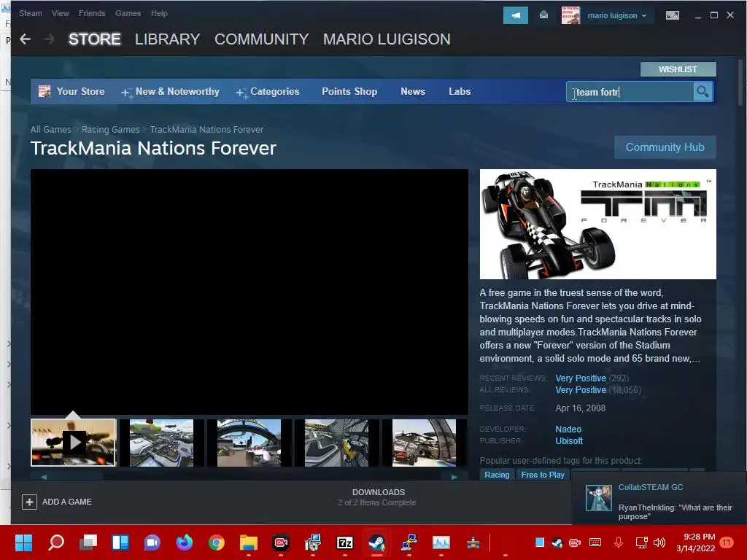Click the plus icon next to ADD A GAME

tap(29, 502)
